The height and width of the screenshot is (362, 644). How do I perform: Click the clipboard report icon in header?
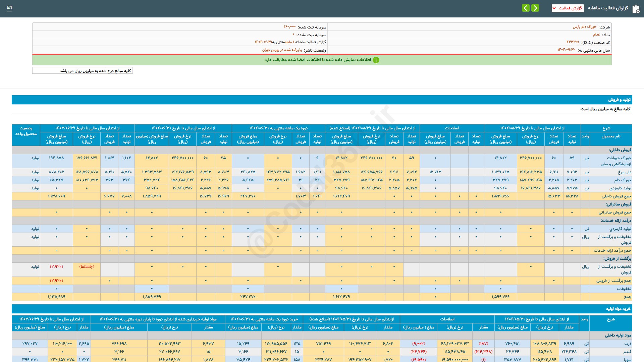point(636,9)
